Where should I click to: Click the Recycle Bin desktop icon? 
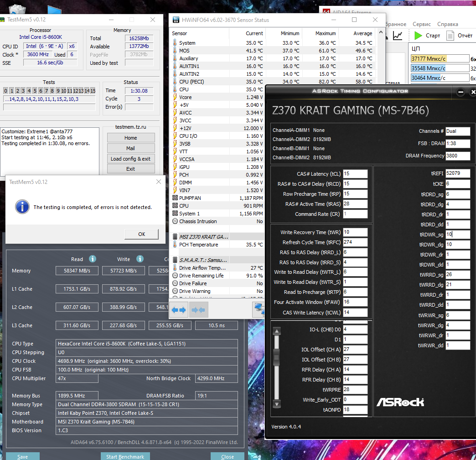(x=17, y=9)
